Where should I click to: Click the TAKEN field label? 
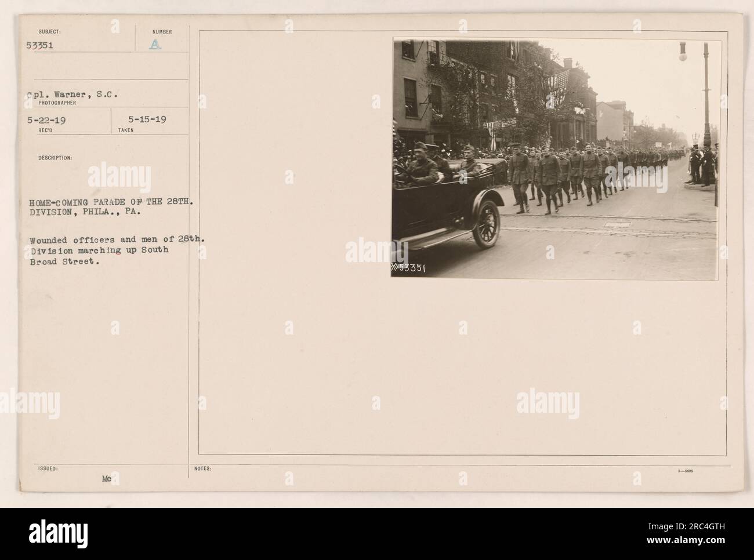tap(125, 130)
